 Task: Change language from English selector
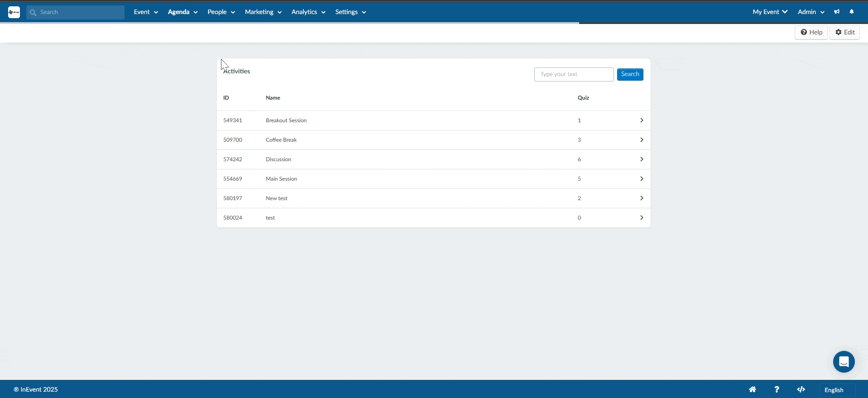pos(837,390)
